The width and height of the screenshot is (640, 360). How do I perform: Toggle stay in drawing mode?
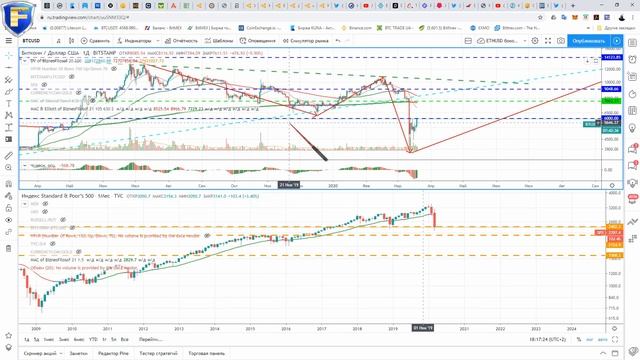coord(9,196)
